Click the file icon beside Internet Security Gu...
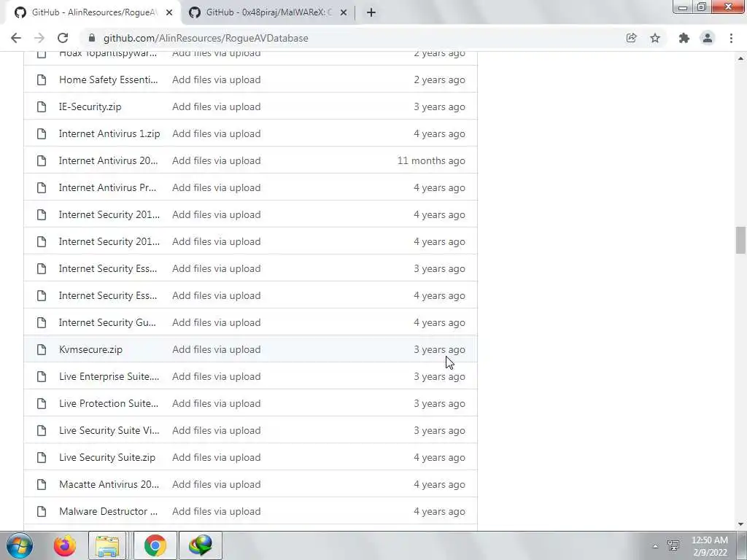 click(x=42, y=322)
